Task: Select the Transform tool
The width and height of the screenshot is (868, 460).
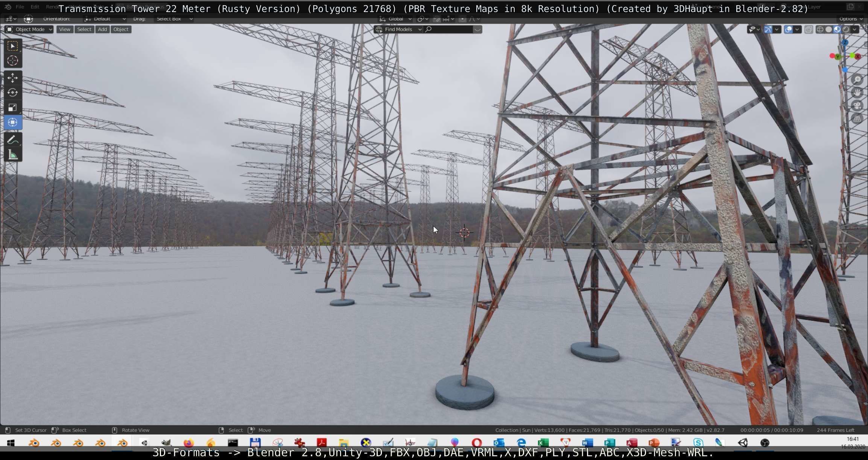Action: (12, 122)
